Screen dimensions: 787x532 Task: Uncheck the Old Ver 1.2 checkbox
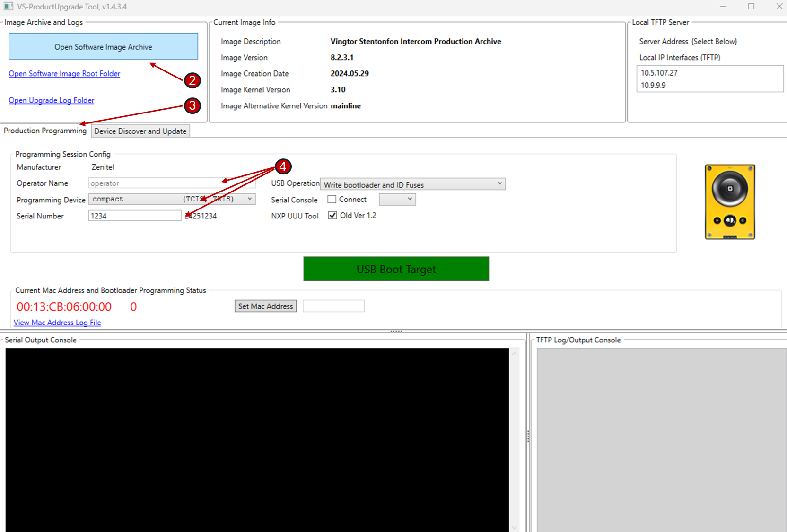pos(332,216)
